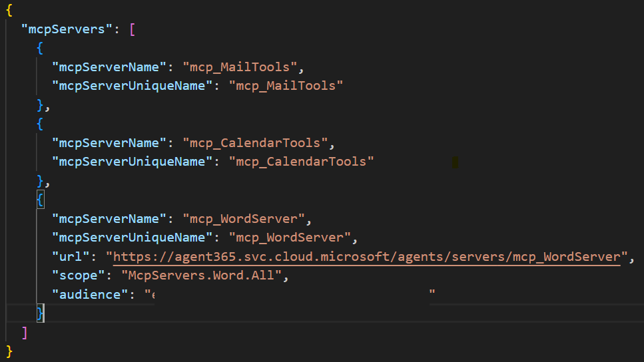Click the "mcp_WordServer" value of mcpServerUniqueName
This screenshot has height=362, width=644.
pyautogui.click(x=290, y=238)
